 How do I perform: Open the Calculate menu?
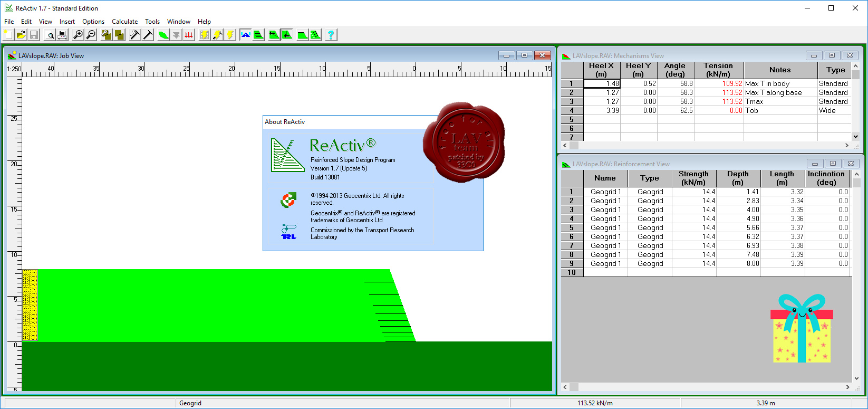click(125, 22)
